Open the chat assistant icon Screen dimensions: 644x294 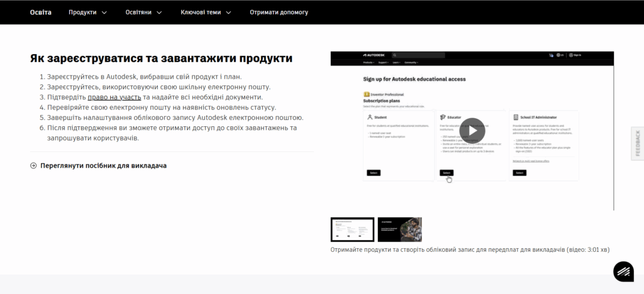623,271
